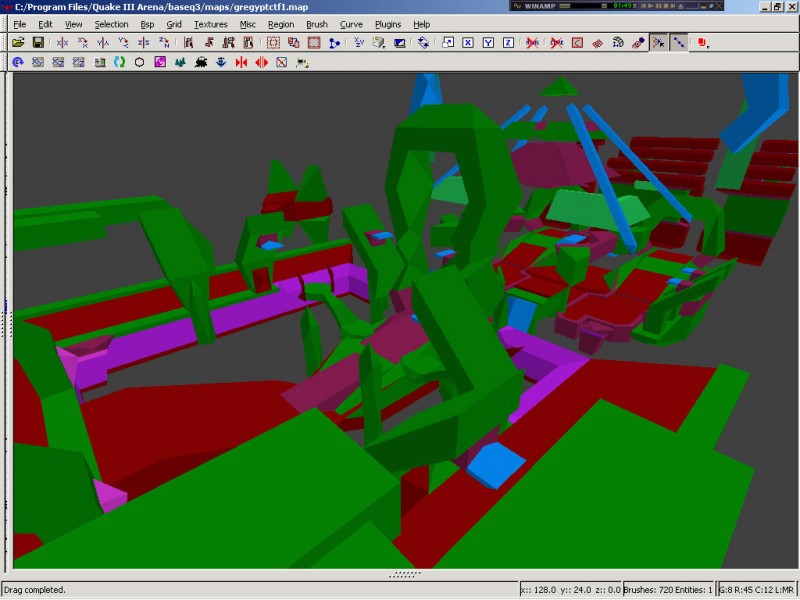Click the Open map folder icon
The width and height of the screenshot is (800, 600).
coord(18,43)
